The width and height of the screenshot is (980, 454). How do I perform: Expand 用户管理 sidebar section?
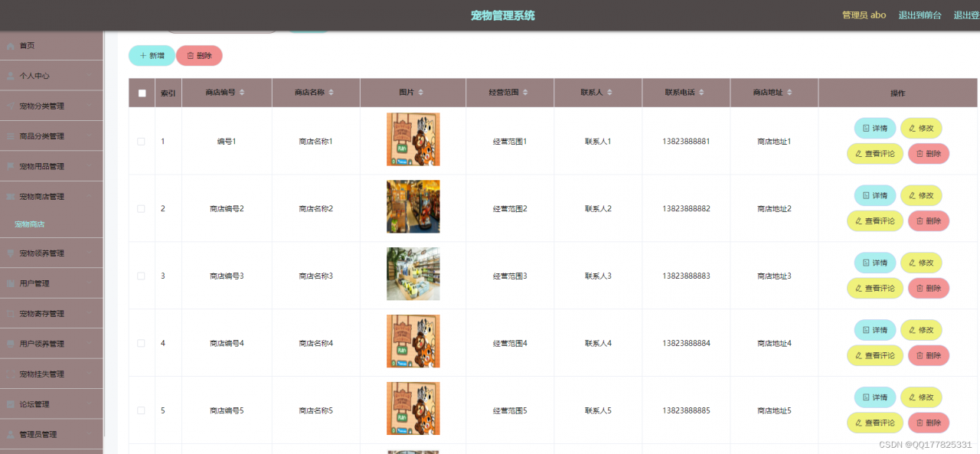[x=51, y=283]
